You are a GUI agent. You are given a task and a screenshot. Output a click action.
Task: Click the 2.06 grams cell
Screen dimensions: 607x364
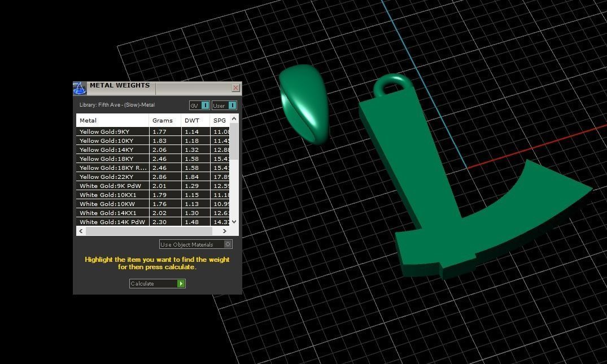coord(165,150)
